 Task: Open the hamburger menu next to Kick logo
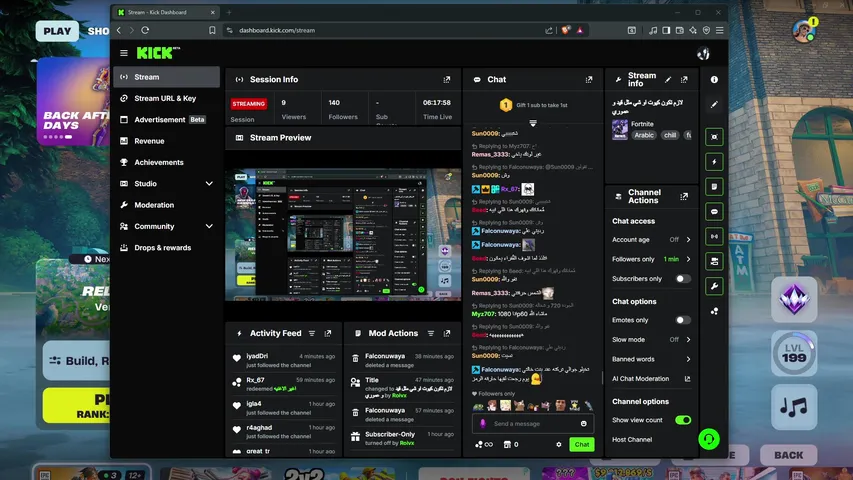[x=124, y=53]
